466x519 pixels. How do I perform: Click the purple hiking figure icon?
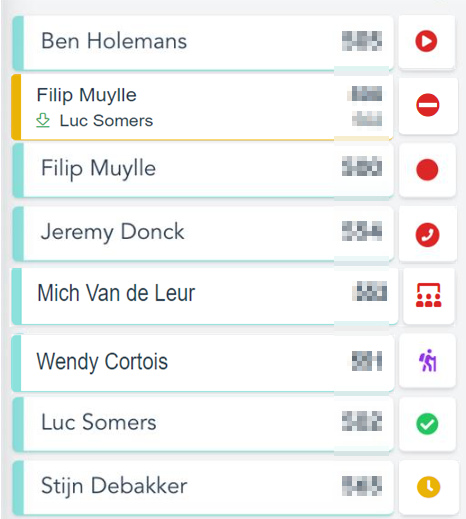(427, 360)
